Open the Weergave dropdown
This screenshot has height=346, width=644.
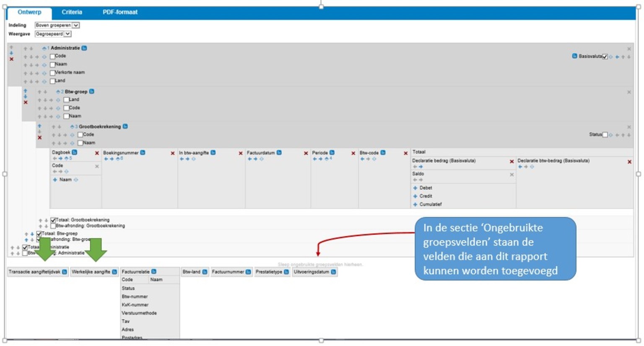[53, 34]
